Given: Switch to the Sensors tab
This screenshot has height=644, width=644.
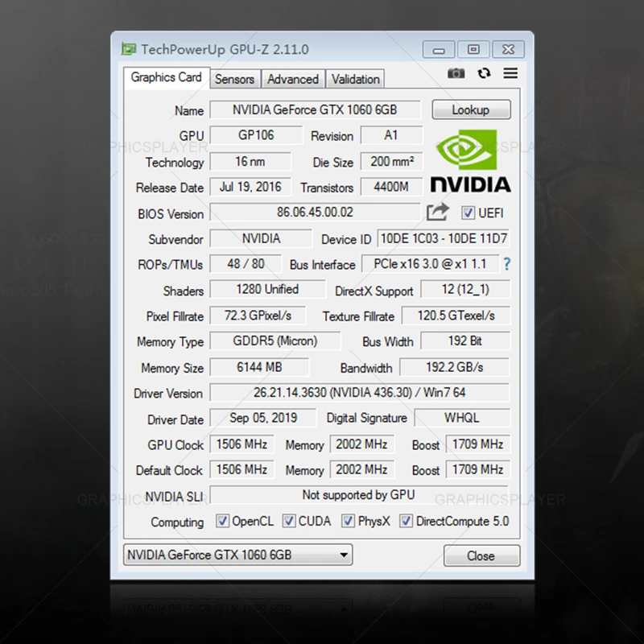Looking at the screenshot, I should [235, 79].
